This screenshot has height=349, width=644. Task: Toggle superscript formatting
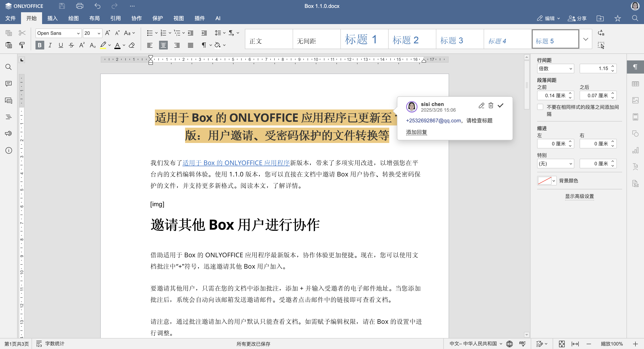82,45
